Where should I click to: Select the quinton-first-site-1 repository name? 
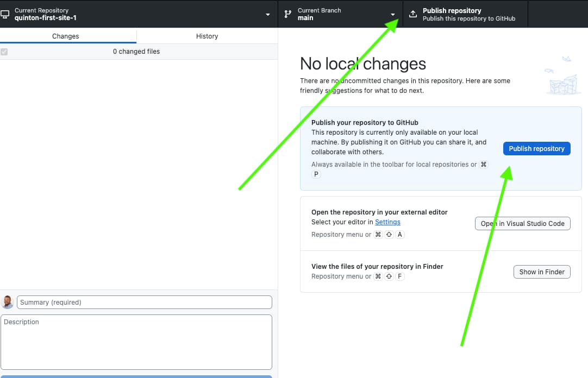45,18
